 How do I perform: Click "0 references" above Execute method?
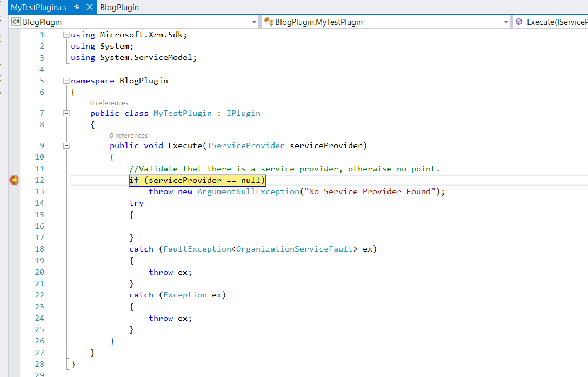[129, 135]
